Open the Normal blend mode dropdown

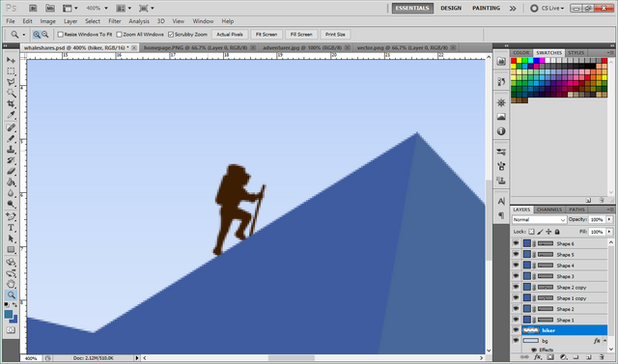[539, 219]
